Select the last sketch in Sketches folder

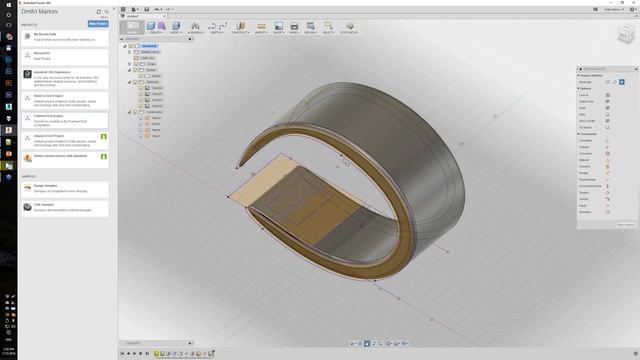click(157, 106)
